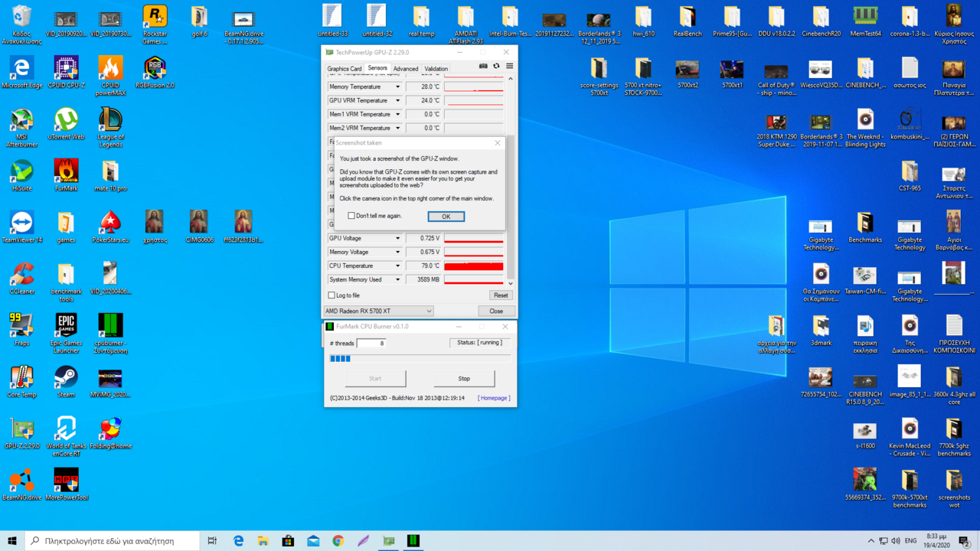This screenshot has width=980, height=551.
Task: Expand the Mem2 VRM Temperature dropdown
Action: pos(397,129)
